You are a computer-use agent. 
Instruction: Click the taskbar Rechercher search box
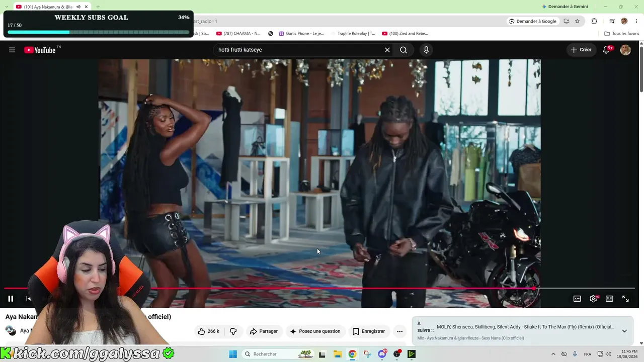278,354
